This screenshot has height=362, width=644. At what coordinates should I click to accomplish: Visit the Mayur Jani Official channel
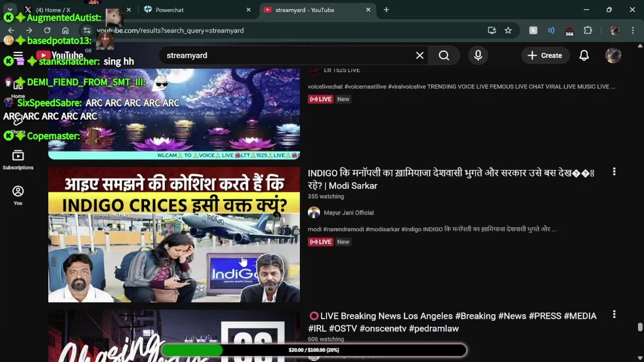click(349, 213)
